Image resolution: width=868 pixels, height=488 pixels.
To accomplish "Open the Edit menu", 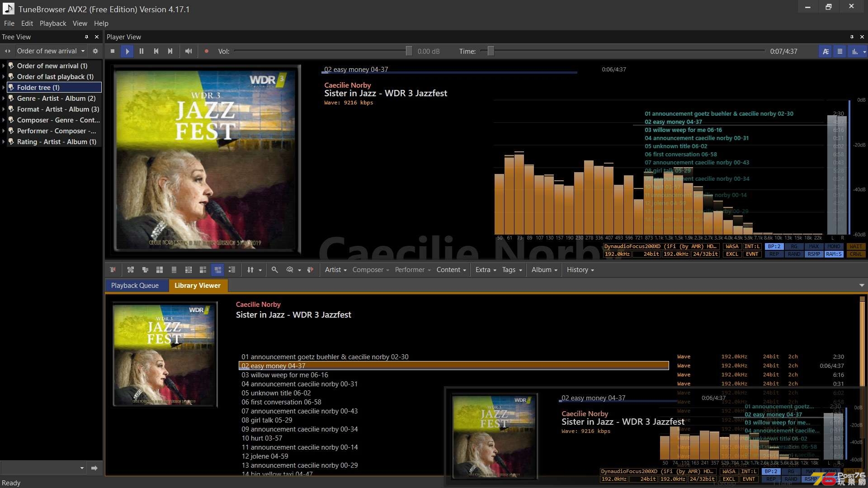I will coord(27,23).
